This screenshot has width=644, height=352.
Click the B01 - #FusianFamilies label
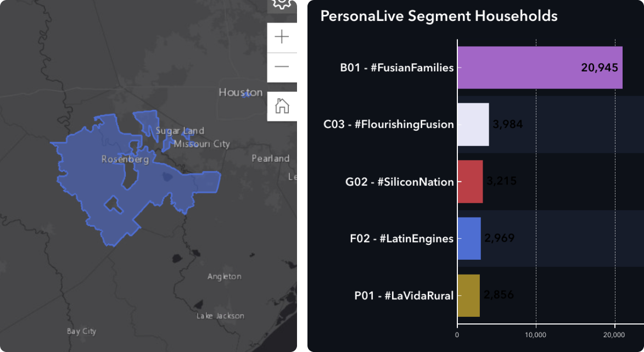click(397, 68)
